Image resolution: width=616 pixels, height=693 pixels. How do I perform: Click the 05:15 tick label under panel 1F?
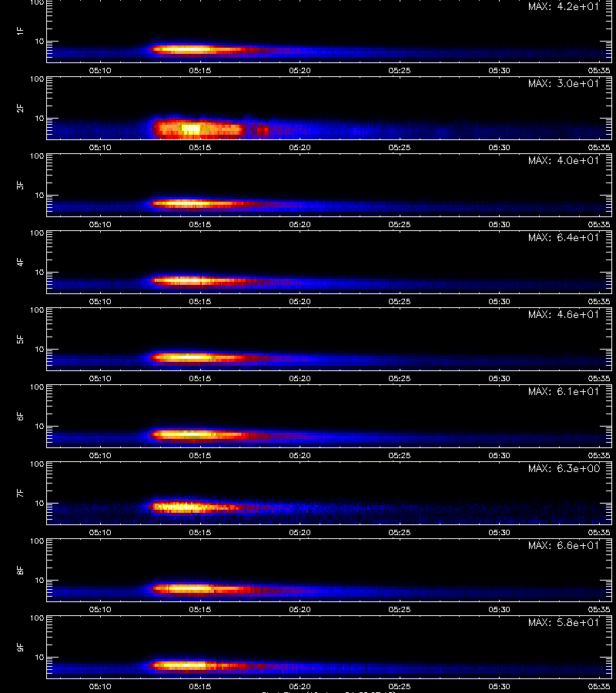point(200,71)
